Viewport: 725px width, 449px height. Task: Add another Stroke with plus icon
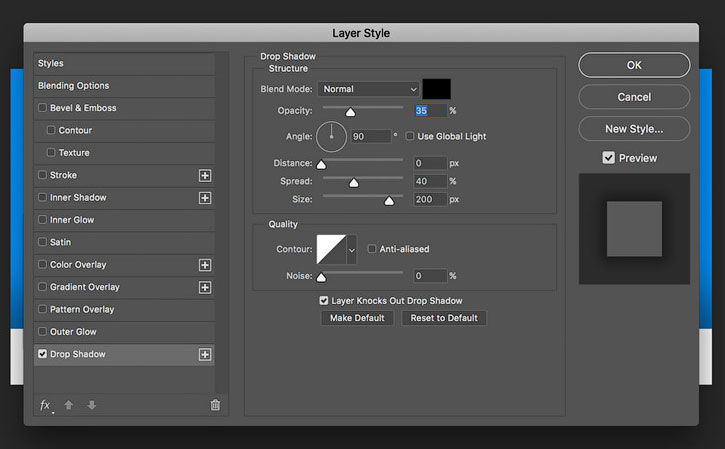coord(205,175)
